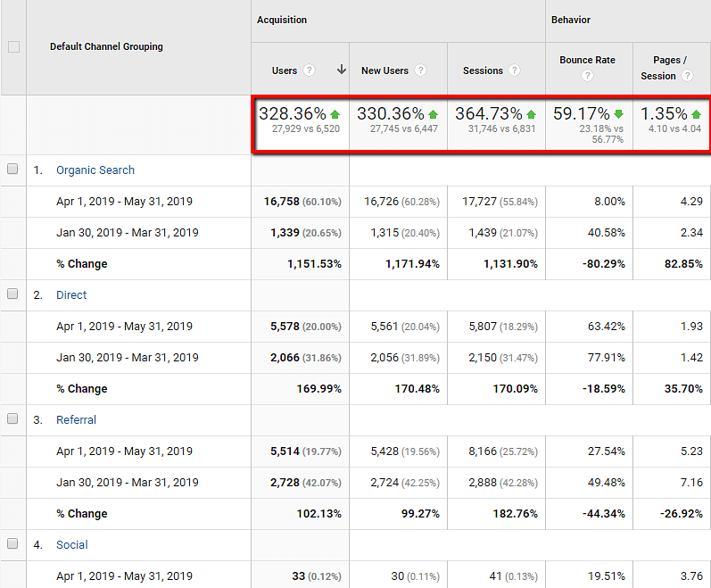Sort by New Users column header

(384, 70)
